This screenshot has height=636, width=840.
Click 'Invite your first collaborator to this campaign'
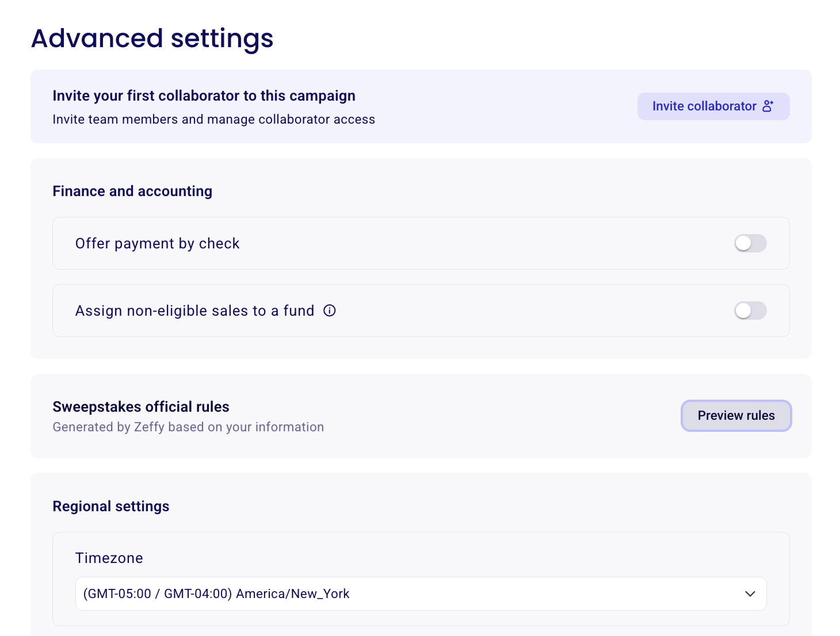pyautogui.click(x=204, y=95)
